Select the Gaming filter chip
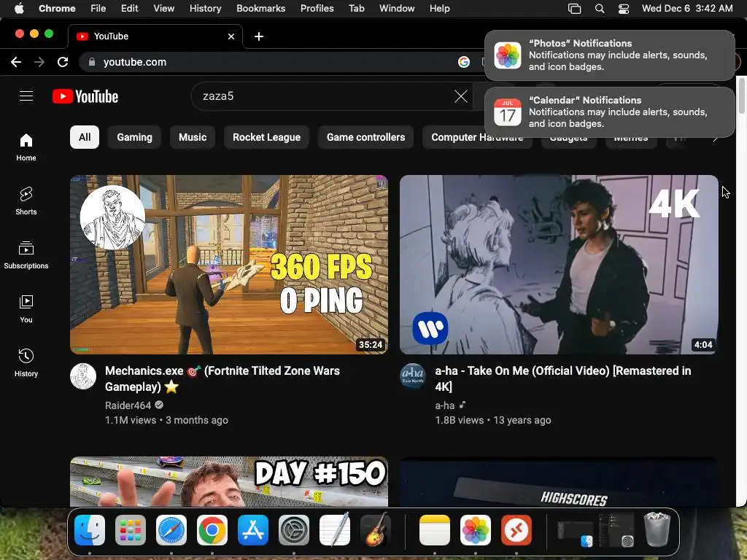This screenshot has width=747, height=560. point(135,137)
